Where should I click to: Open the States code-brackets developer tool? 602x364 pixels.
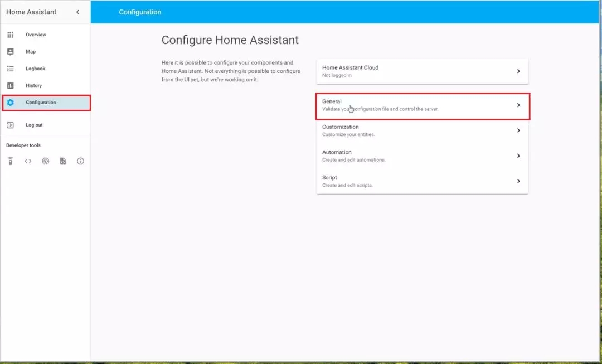coord(28,161)
